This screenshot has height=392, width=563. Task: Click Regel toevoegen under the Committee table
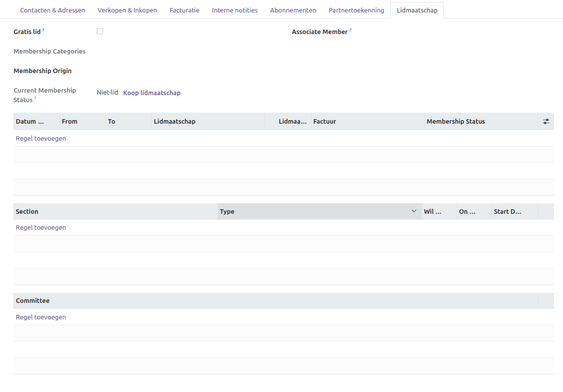41,317
